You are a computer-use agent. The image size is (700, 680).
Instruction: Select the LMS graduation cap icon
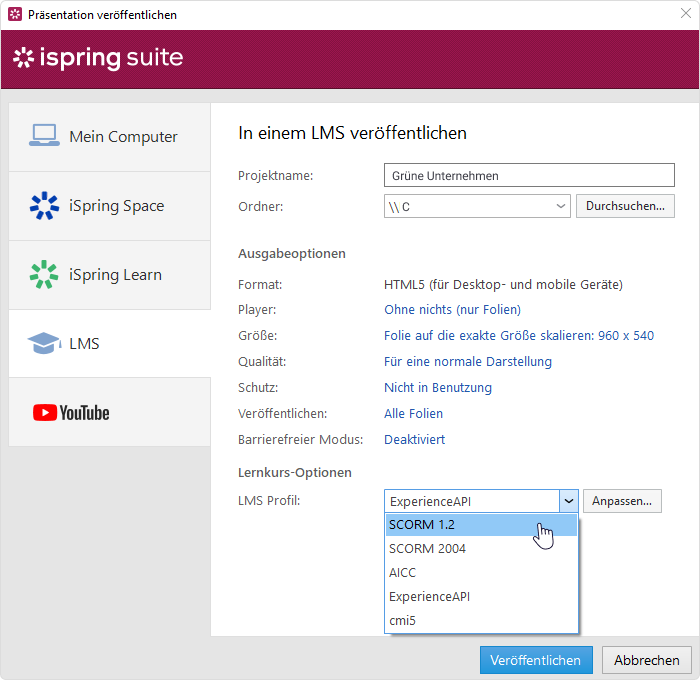[x=44, y=343]
